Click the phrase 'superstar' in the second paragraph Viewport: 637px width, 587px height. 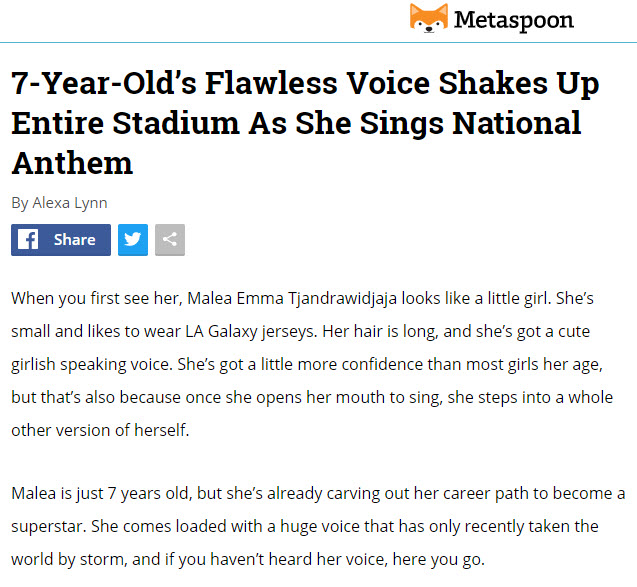coord(47,527)
